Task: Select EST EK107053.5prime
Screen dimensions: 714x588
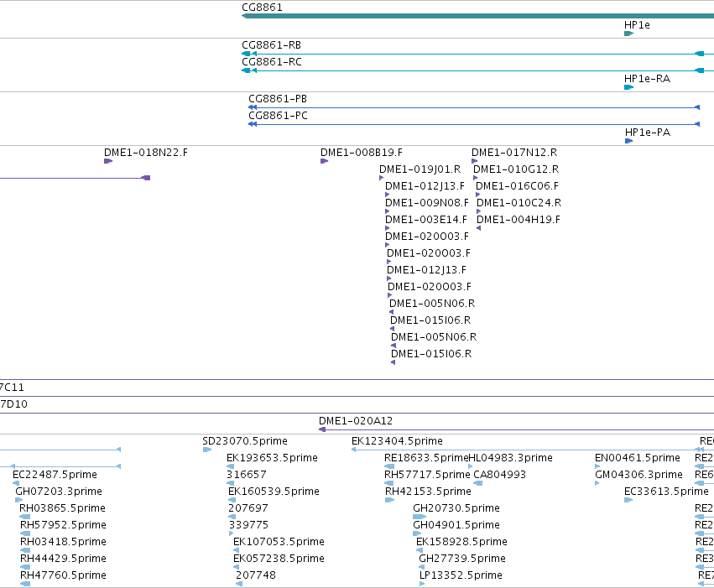Action: [236, 551]
